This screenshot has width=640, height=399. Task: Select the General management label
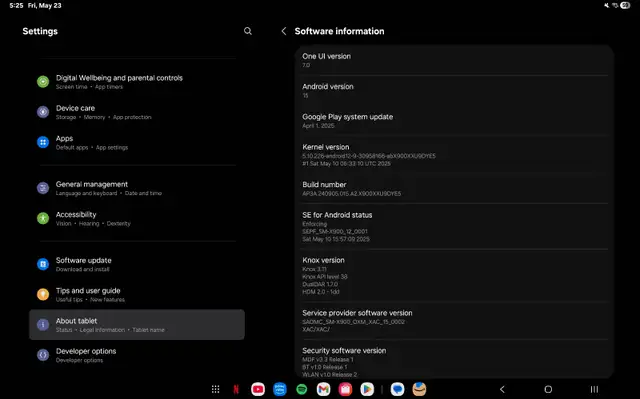(x=92, y=184)
